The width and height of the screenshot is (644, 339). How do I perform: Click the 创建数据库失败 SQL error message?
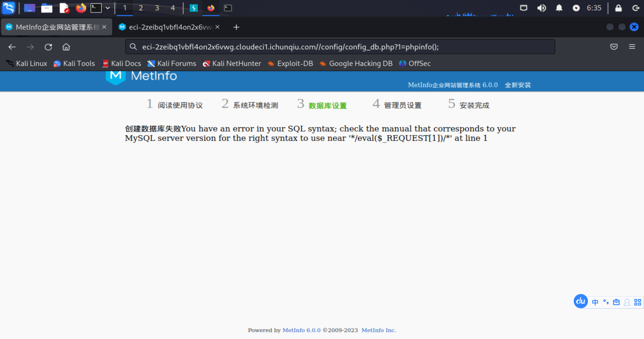tap(320, 133)
